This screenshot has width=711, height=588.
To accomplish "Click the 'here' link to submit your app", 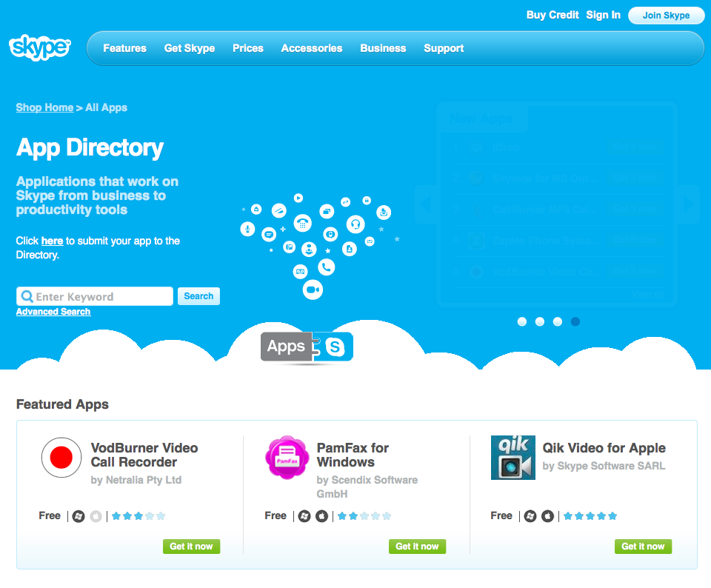I will (52, 241).
